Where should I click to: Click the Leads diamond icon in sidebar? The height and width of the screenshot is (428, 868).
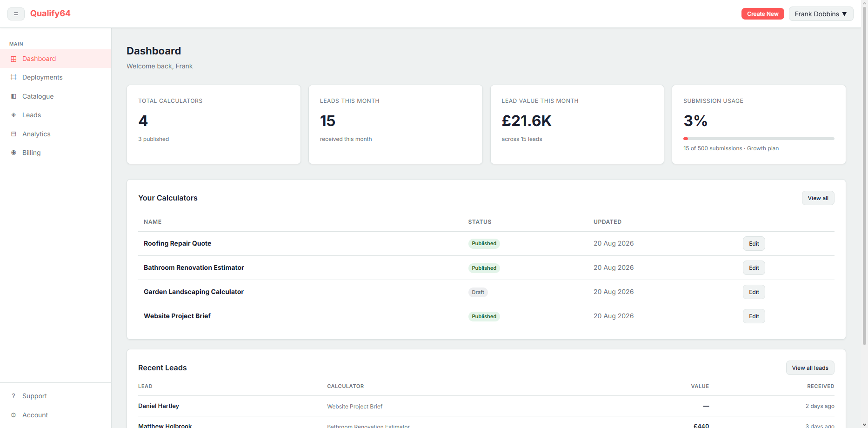(13, 115)
